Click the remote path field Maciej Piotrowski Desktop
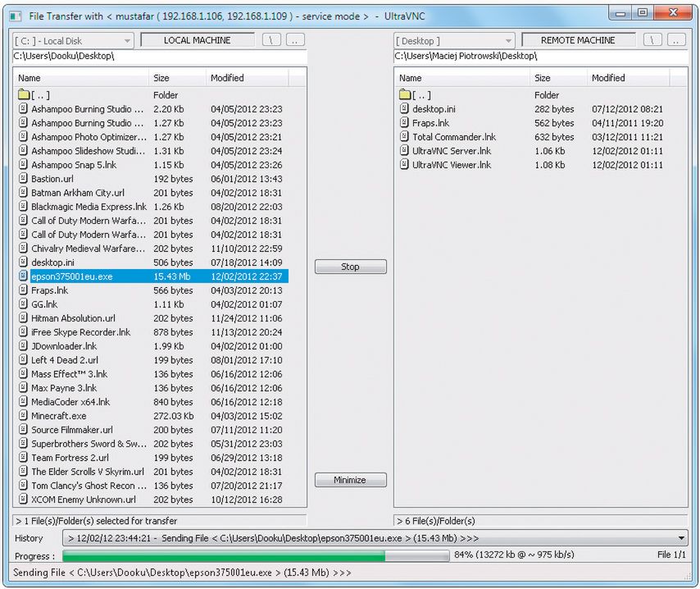 541,56
